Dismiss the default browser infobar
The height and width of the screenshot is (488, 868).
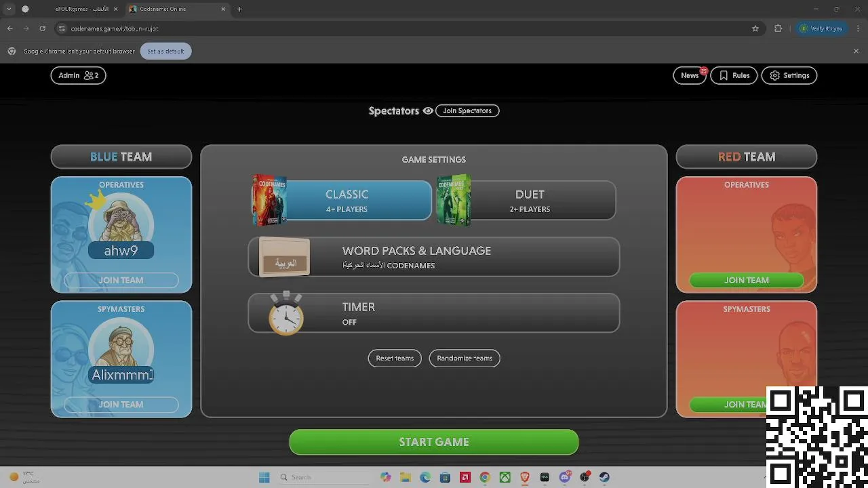[x=856, y=51]
